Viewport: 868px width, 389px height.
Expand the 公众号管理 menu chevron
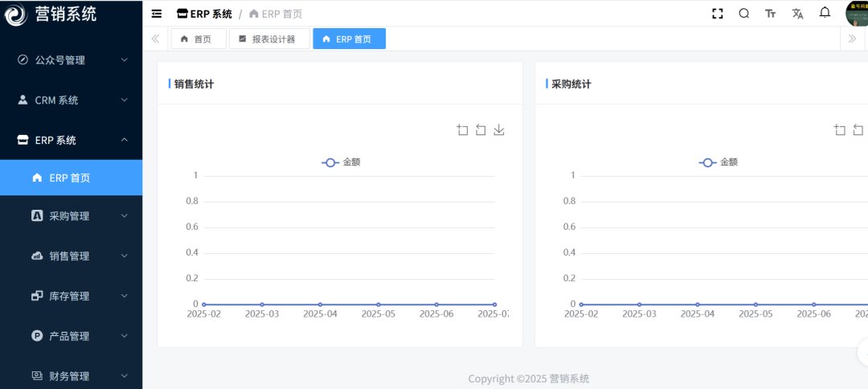coord(125,59)
